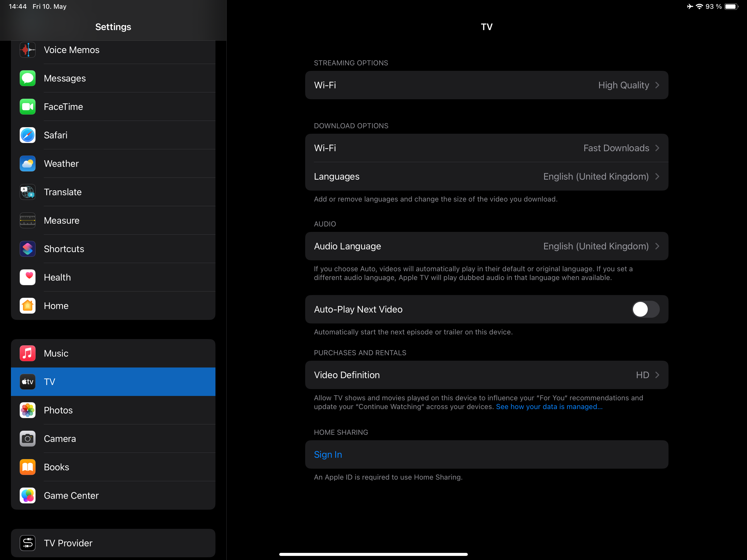Expand Streaming Wi-Fi High Quality option
Image resolution: width=747 pixels, height=560 pixels.
(x=486, y=85)
